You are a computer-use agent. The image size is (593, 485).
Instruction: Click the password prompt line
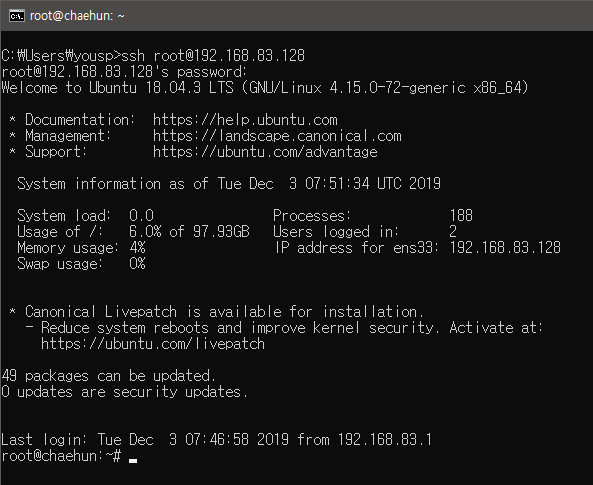124,72
